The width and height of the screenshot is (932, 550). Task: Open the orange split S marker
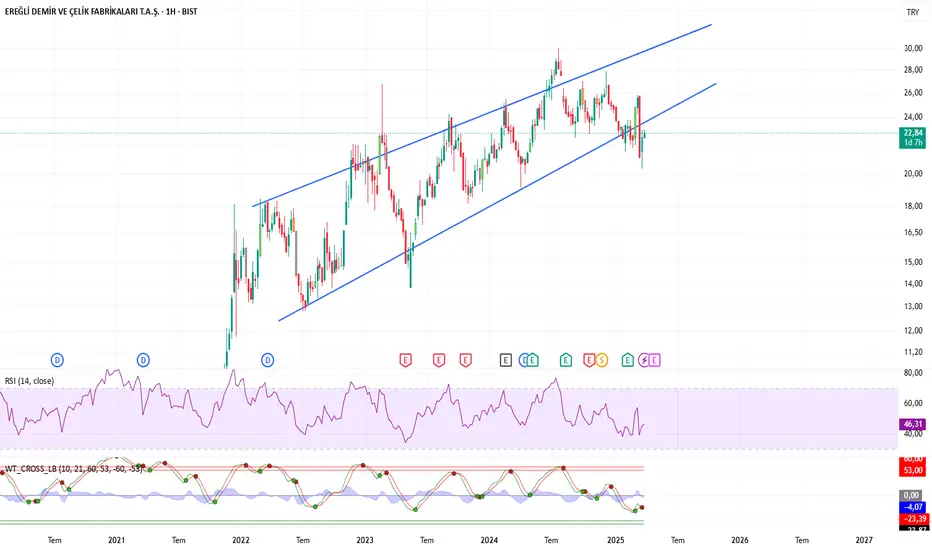pos(602,360)
